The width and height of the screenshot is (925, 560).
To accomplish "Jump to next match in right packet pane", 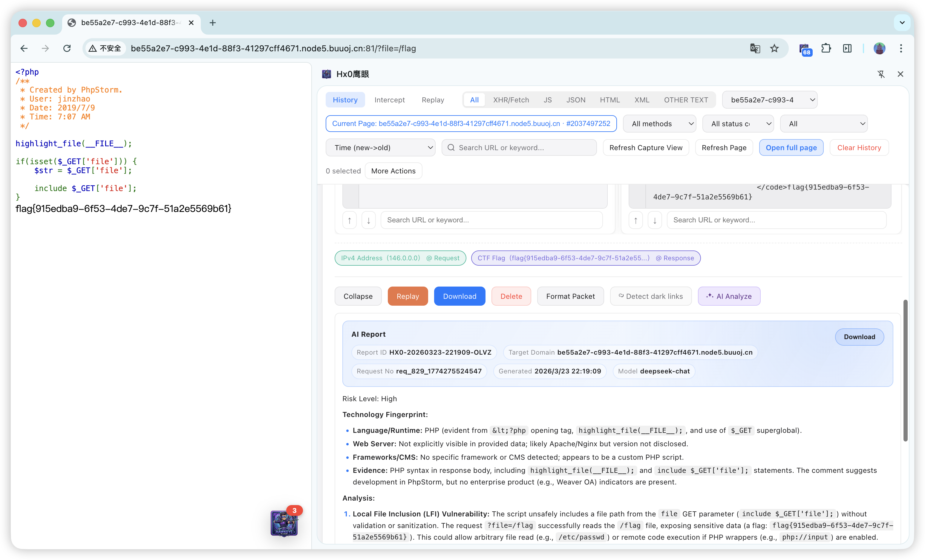I will point(655,220).
